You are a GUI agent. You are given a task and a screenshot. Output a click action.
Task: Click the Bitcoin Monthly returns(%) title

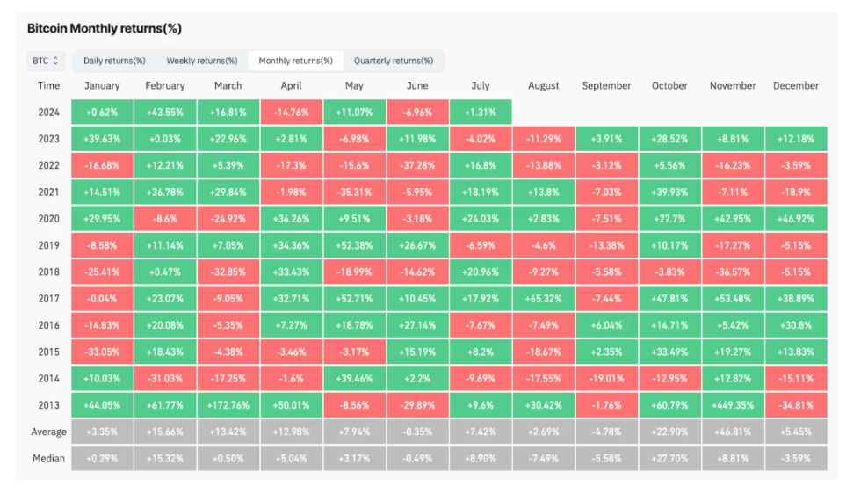coord(105,29)
